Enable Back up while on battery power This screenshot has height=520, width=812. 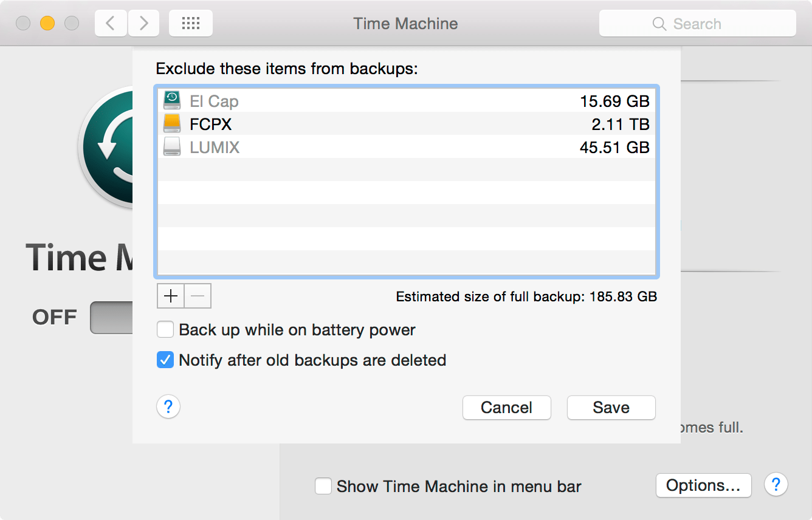click(x=165, y=329)
